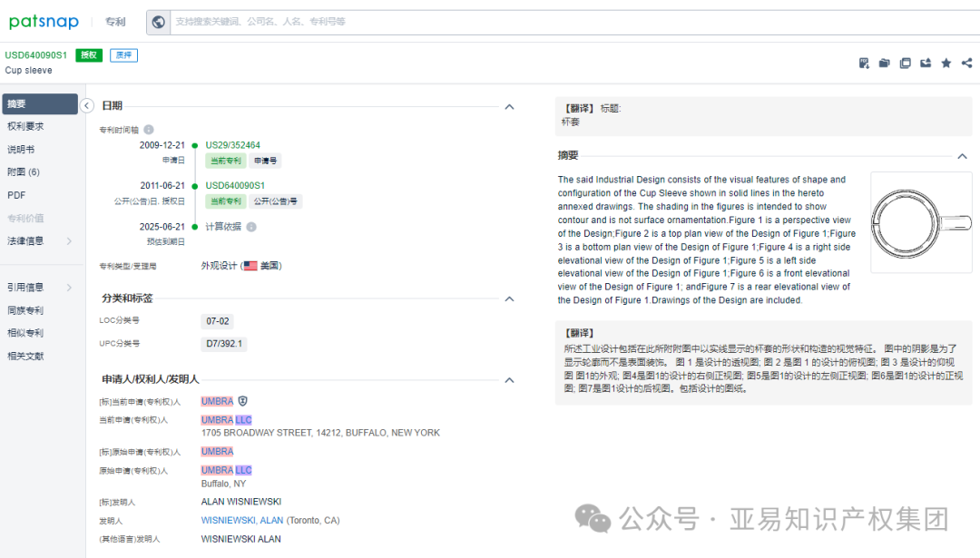Open 附图 (6) drawings in sidebar
Viewport: 980px width, 558px height.
point(23,171)
